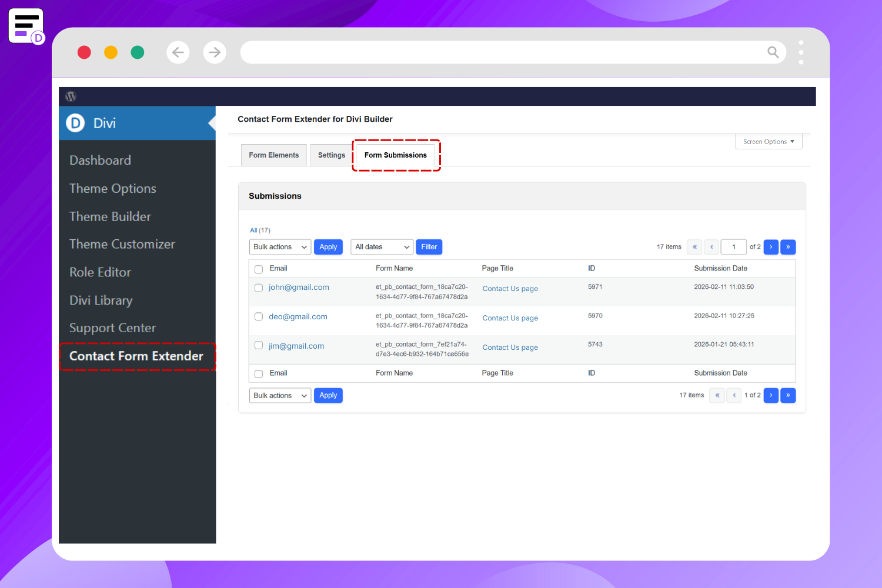Go to next page with single-arrow pagination icon
Image resolution: width=882 pixels, height=588 pixels.
point(771,247)
